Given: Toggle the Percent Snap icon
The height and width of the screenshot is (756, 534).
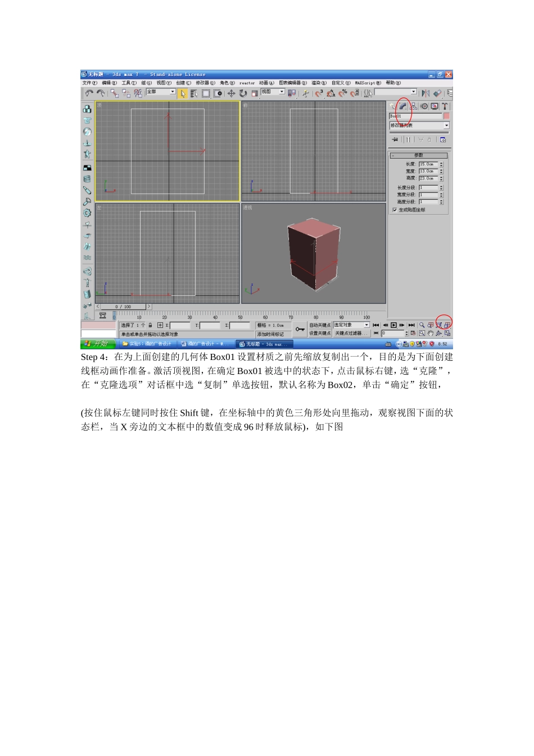Looking at the screenshot, I should pos(343,93).
